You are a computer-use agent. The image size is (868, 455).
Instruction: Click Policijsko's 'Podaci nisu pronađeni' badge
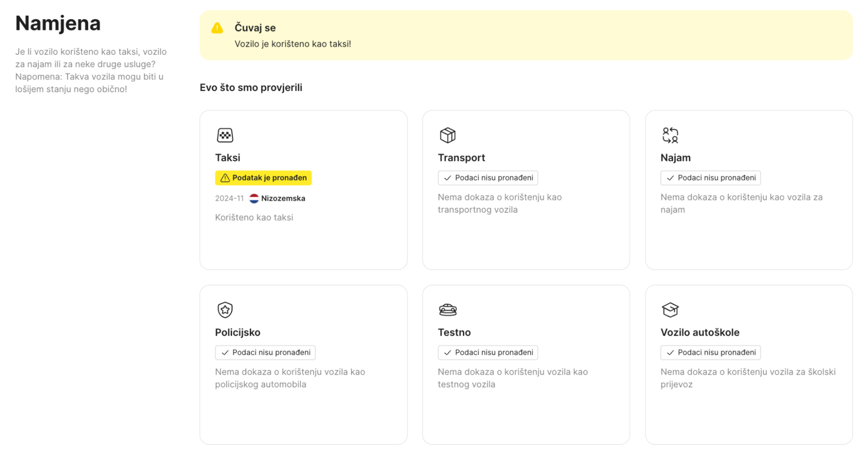(x=265, y=353)
